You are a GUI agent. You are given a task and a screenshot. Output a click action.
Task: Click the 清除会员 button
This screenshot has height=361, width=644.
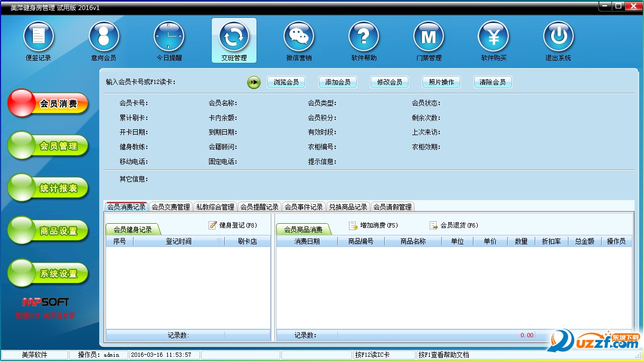493,82
